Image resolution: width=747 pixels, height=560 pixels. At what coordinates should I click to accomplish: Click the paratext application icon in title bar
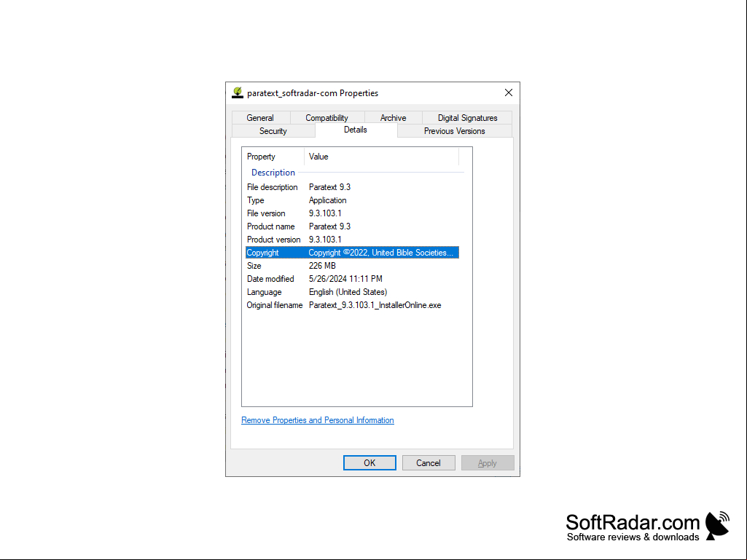tap(238, 93)
